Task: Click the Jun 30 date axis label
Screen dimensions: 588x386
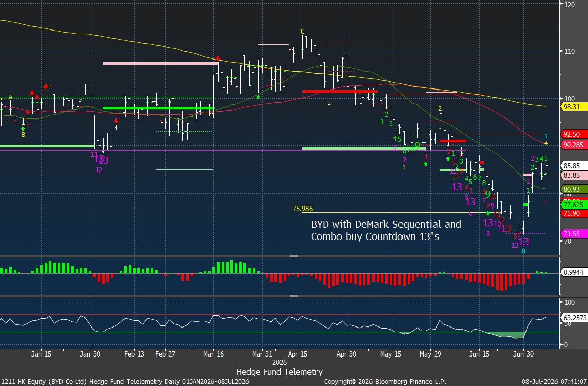Action: pyautogui.click(x=523, y=354)
